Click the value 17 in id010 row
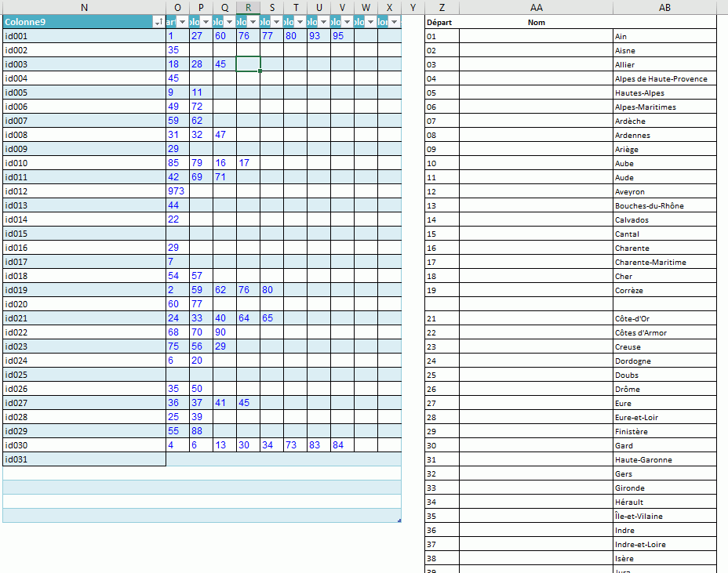 click(x=249, y=163)
